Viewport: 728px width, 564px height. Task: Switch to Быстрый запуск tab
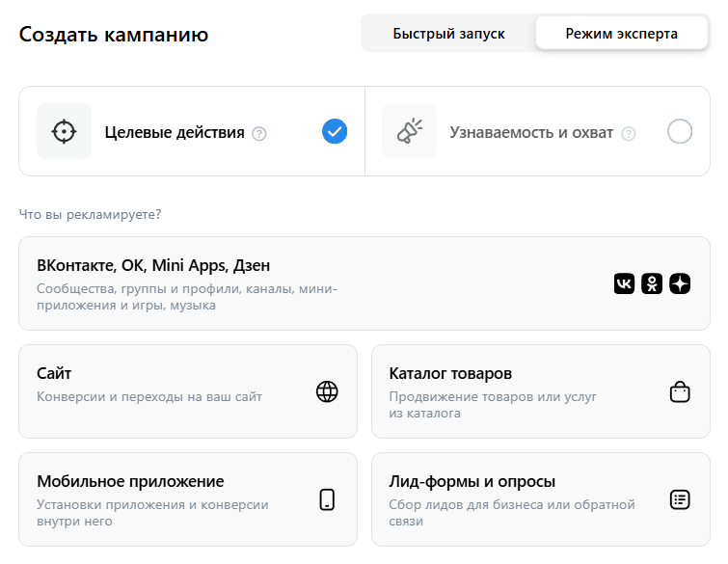448,33
